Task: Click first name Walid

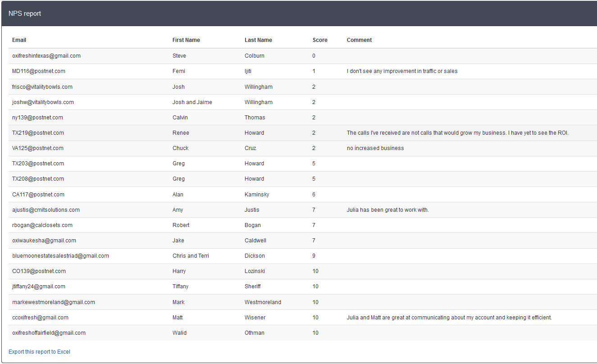Action: point(179,333)
